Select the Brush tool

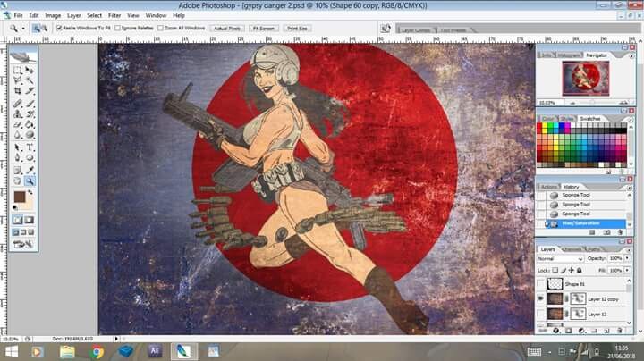[30, 104]
